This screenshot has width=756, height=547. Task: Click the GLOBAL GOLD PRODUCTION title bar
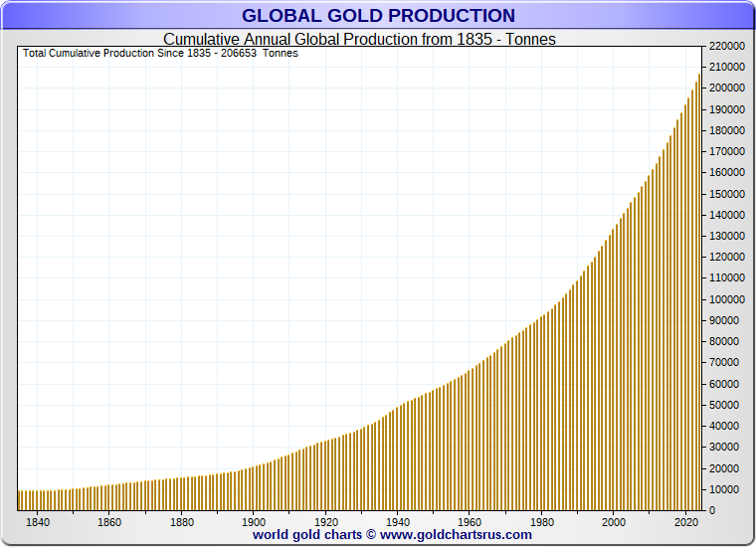[x=378, y=16]
